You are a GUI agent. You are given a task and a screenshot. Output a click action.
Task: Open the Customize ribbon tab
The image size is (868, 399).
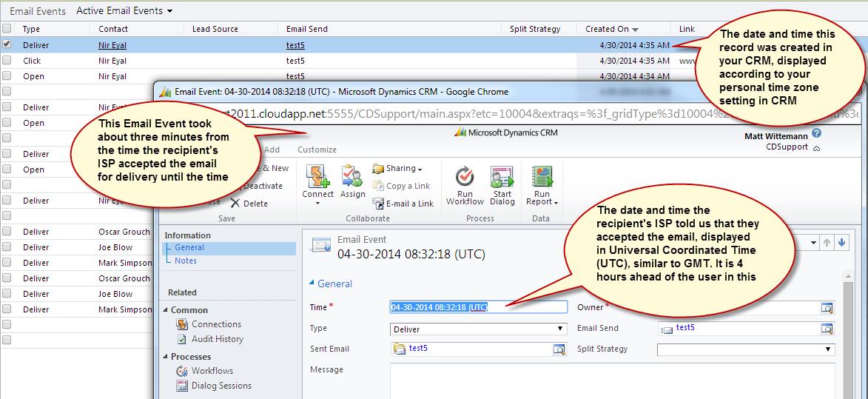click(317, 150)
